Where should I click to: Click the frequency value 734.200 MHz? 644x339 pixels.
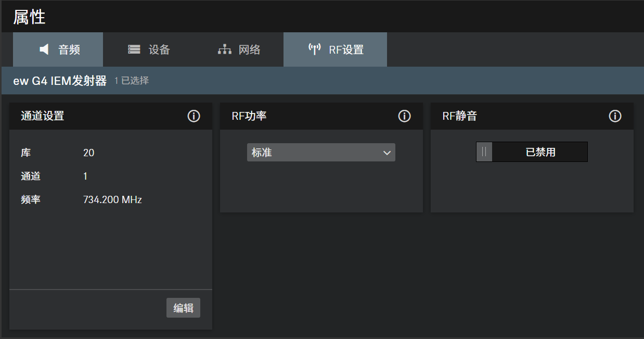tap(112, 199)
